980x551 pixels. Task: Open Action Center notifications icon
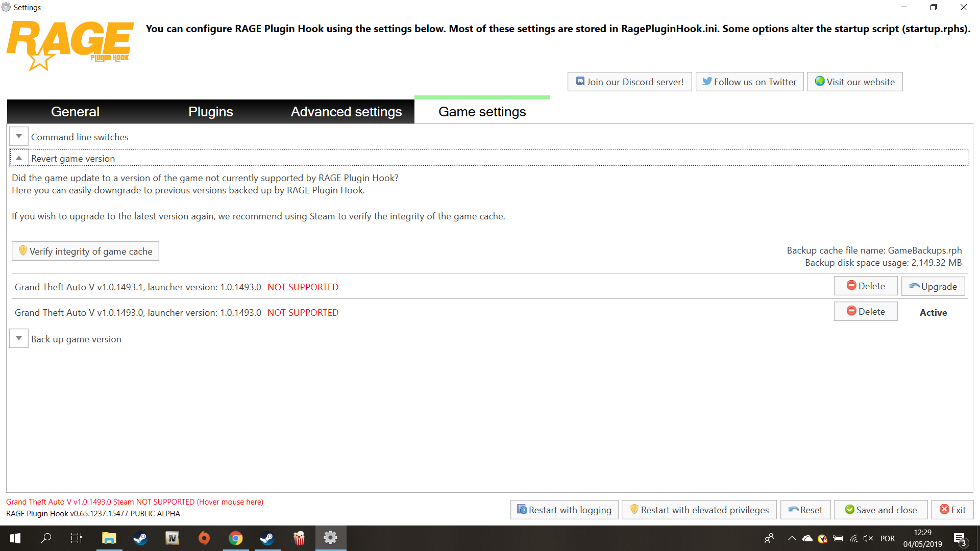point(959,538)
